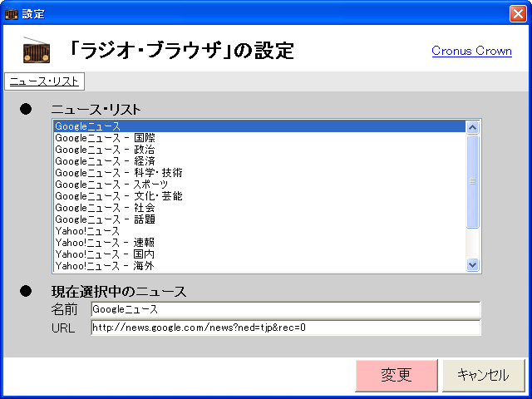Screen dimensions: 532x399
Task: Select Yahoo!ニュース - 国内 row
Action: (260, 254)
